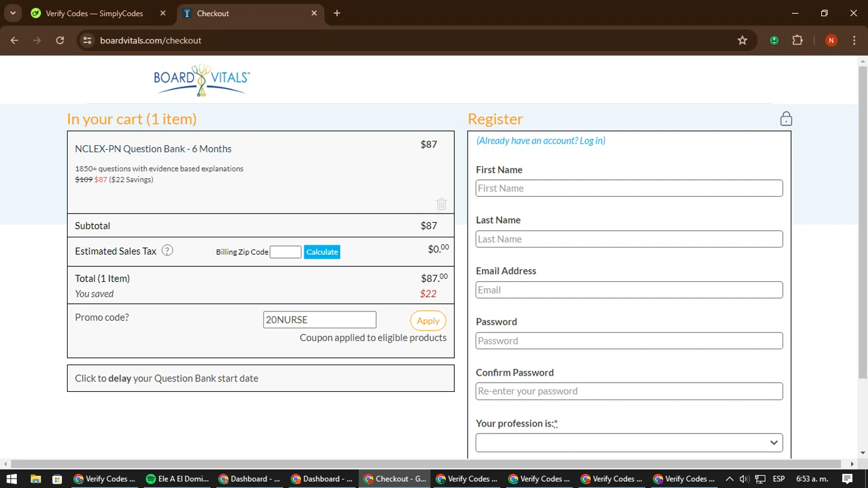868x488 pixels.
Task: Open the sales tax help question mark
Action: coord(167,251)
